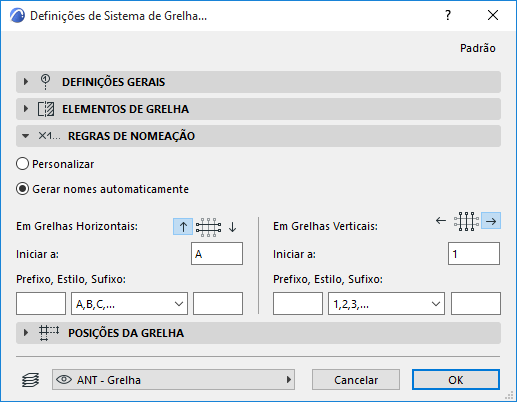The height and width of the screenshot is (402, 517).
Task: Click the Archicad logo in title bar
Action: [x=17, y=16]
